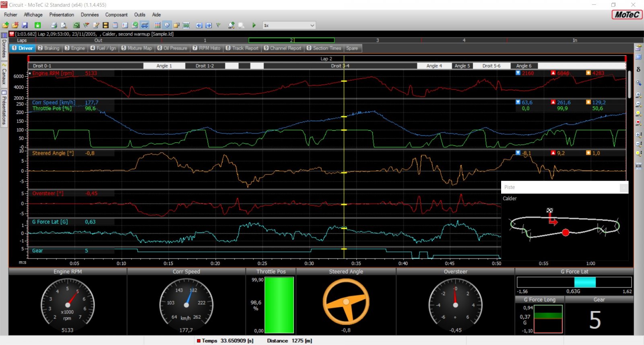
Task: Click the printer icon in the toolbar
Action: point(54,25)
